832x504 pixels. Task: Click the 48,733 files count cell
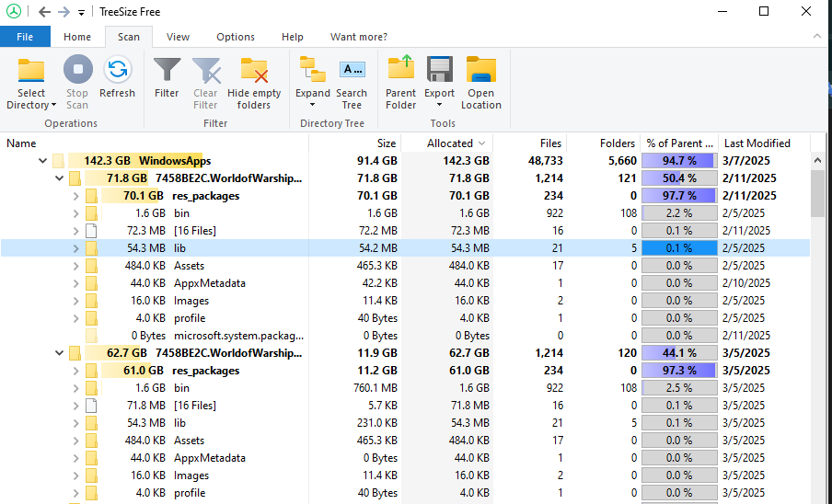546,161
